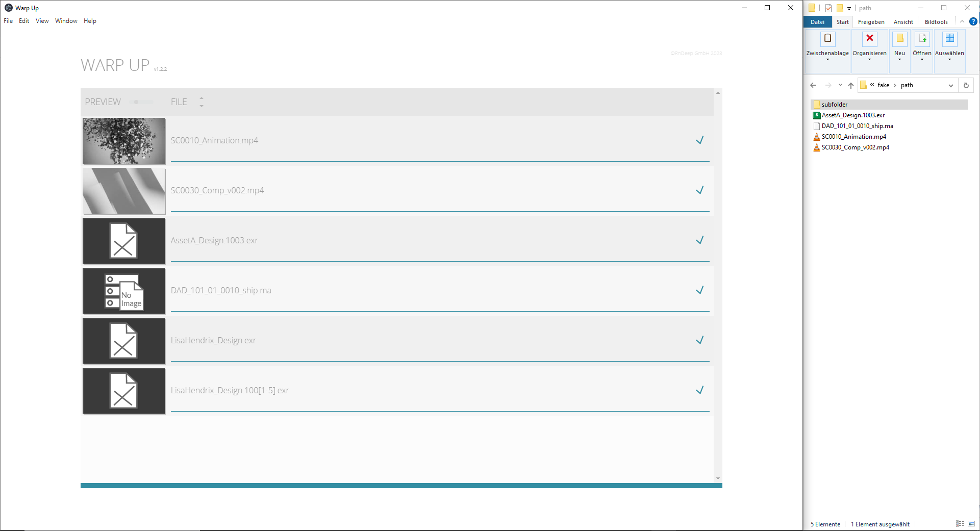Click the Zwischenablage clipboard icon
Viewport: 980px width, 531px height.
point(827,39)
